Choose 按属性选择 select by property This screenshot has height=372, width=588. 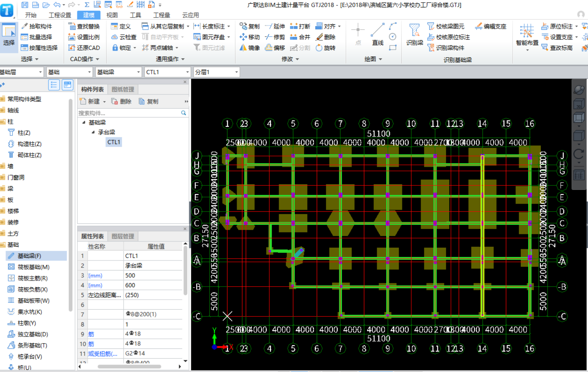click(x=39, y=48)
